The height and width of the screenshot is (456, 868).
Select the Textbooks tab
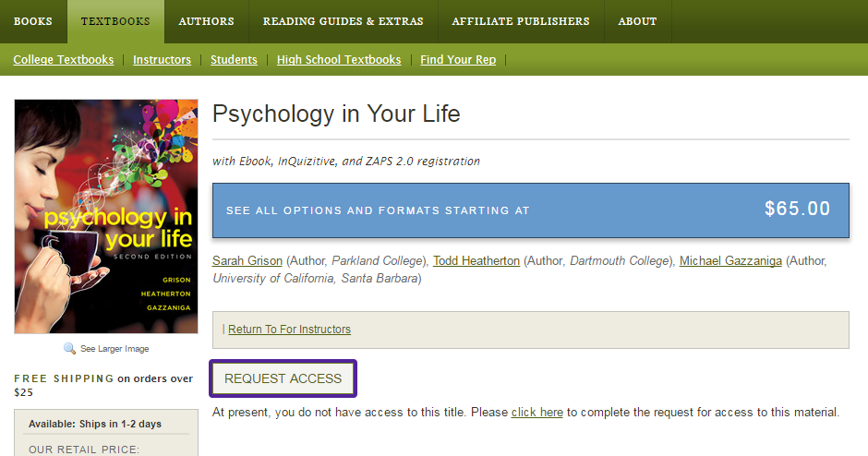tap(115, 21)
